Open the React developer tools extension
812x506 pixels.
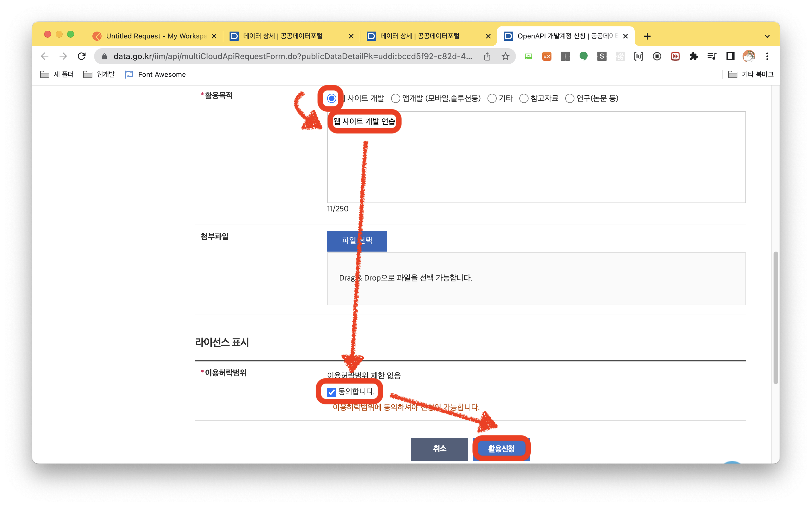620,56
